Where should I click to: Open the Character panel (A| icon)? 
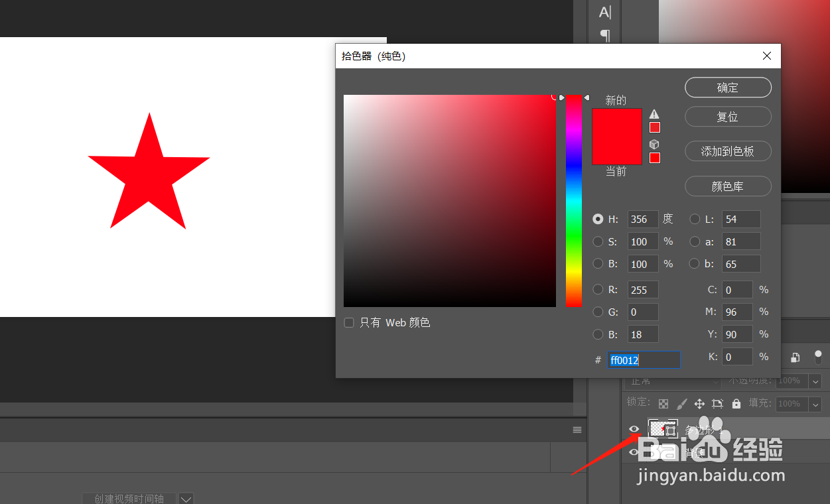[x=605, y=12]
